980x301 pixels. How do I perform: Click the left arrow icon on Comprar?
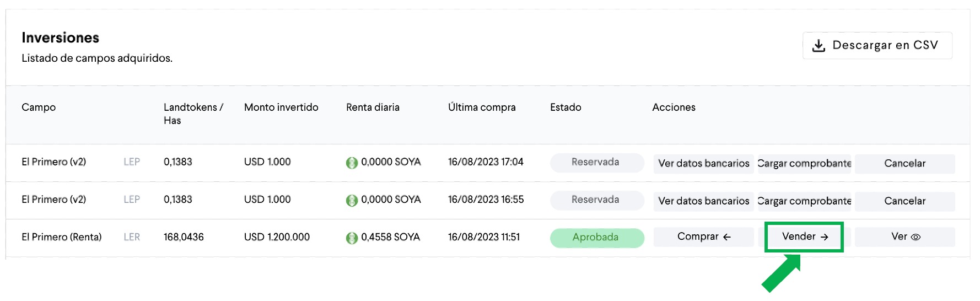(726, 237)
